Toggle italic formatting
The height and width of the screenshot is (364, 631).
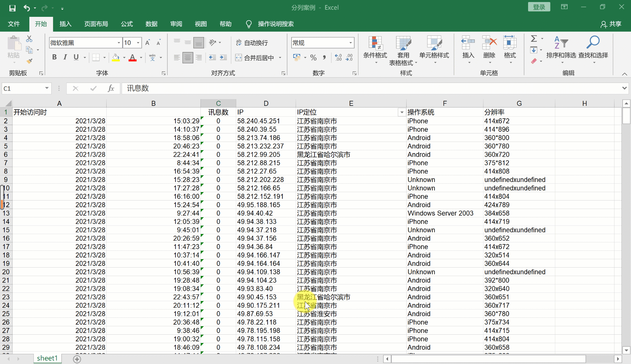tap(65, 57)
